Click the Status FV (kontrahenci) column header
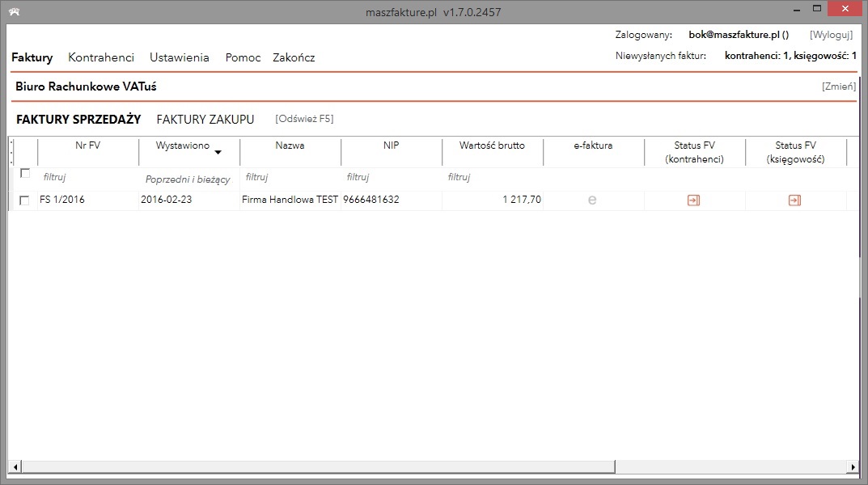The height and width of the screenshot is (485, 868). [695, 152]
